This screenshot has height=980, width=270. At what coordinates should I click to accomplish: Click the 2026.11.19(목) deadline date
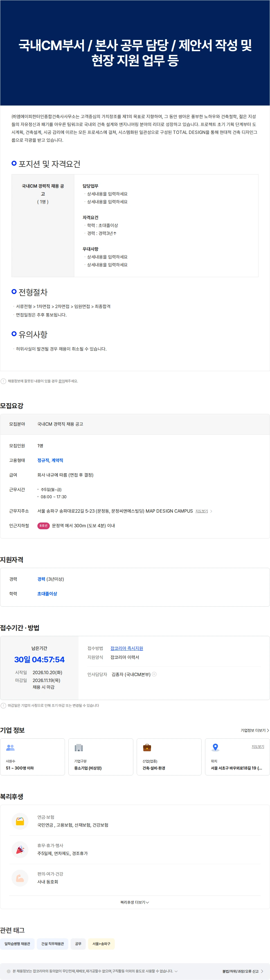(x=46, y=680)
